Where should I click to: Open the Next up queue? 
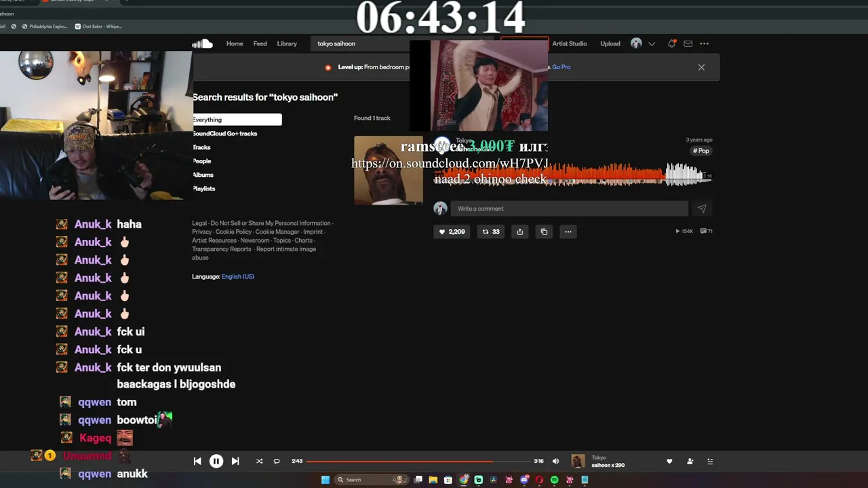click(710, 462)
